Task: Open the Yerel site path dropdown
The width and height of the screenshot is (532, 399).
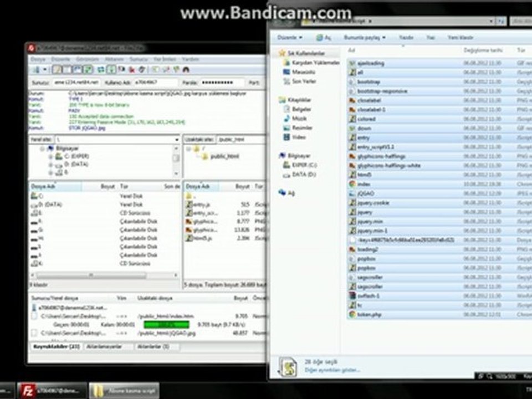Action: click(176, 140)
